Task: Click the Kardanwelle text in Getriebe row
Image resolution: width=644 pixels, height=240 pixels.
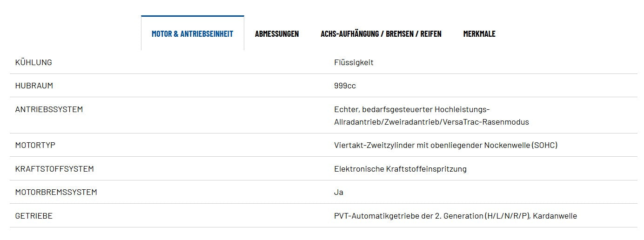Action: [555, 216]
